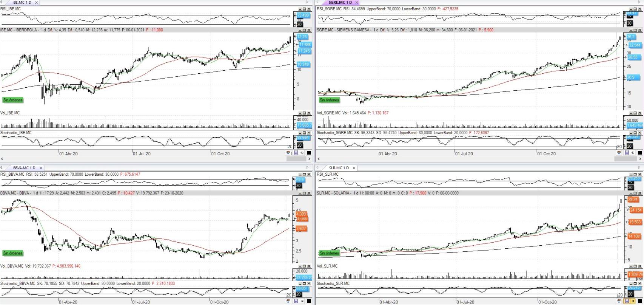Viewport: 644px width, 305px height.
Task: Close the RSI_BBVA.MC indicator panel
Action: pyautogui.click(x=309, y=175)
